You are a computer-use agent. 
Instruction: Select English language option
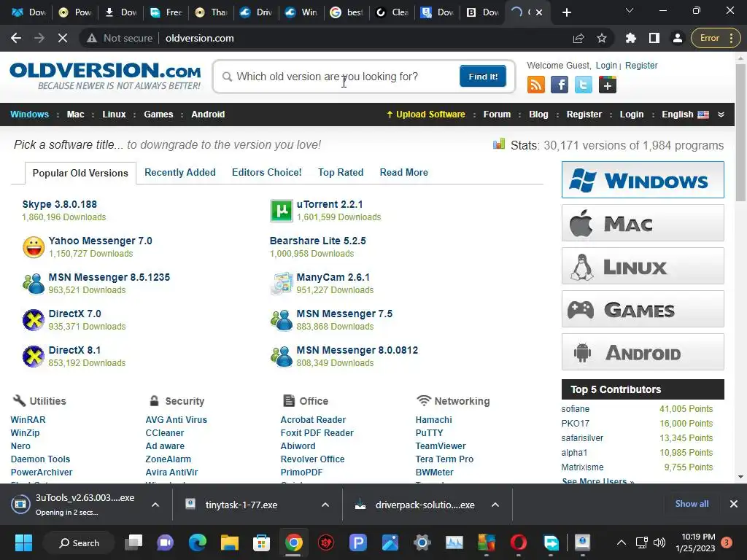click(685, 114)
